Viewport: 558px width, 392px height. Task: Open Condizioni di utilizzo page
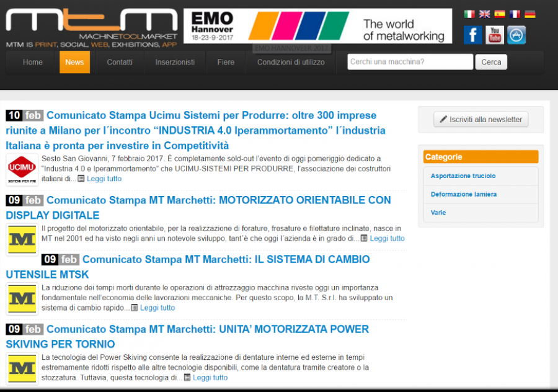pos(291,62)
